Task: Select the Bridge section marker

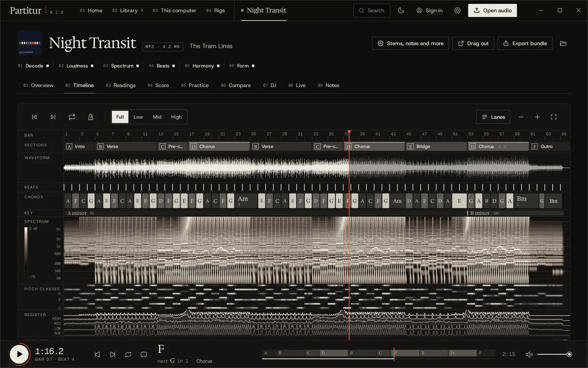Action: point(436,146)
